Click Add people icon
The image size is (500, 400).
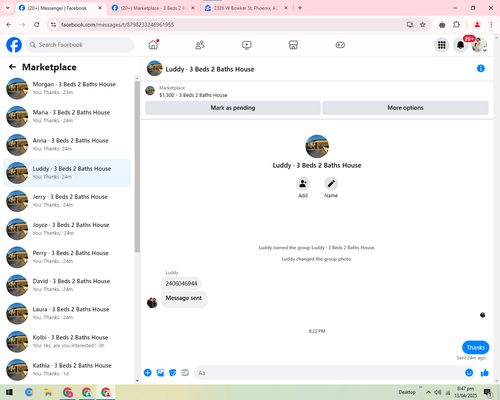pyautogui.click(x=303, y=184)
